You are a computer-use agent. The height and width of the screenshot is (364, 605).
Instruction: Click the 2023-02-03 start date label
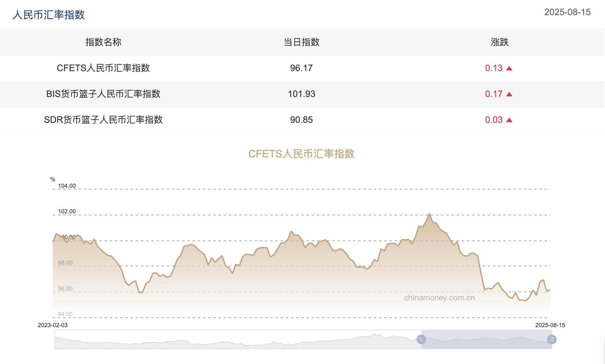(x=53, y=325)
